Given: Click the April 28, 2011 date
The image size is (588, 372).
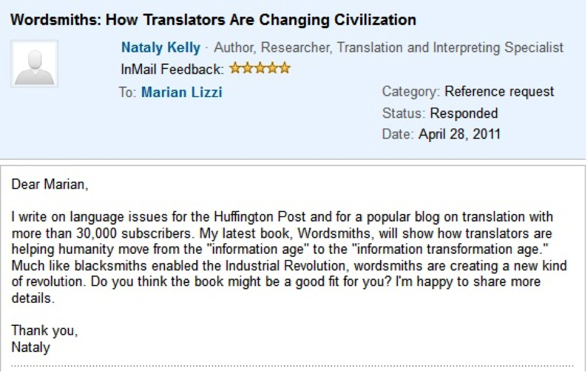Looking at the screenshot, I should click(459, 134).
